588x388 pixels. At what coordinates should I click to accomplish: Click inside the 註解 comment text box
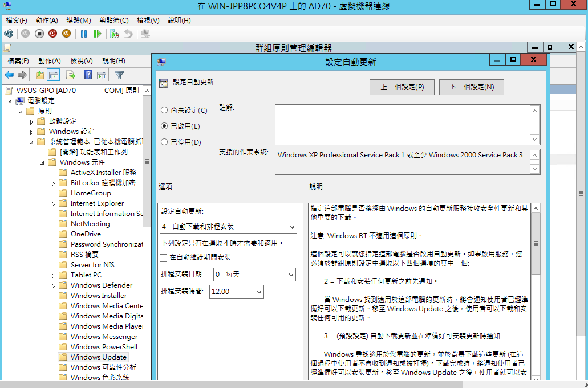coord(403,125)
